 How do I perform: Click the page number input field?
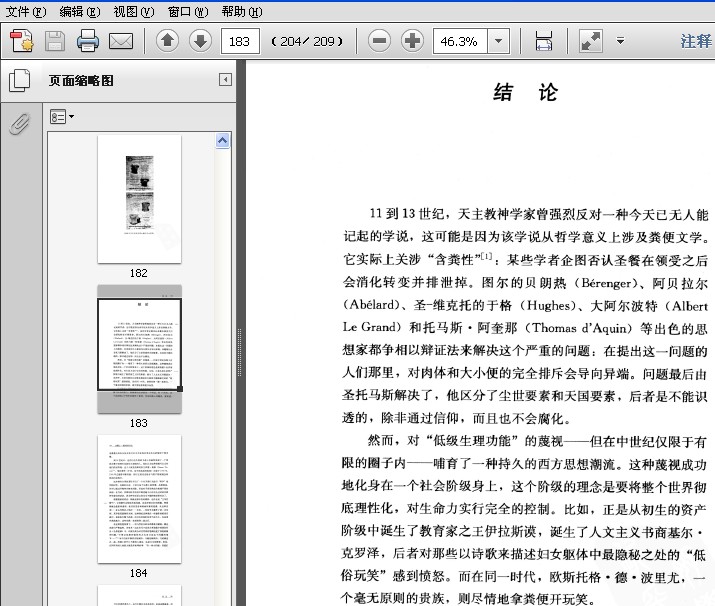point(241,41)
